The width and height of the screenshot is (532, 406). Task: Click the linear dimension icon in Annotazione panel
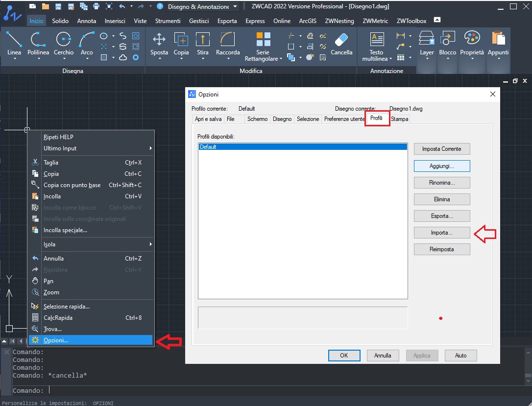401,36
